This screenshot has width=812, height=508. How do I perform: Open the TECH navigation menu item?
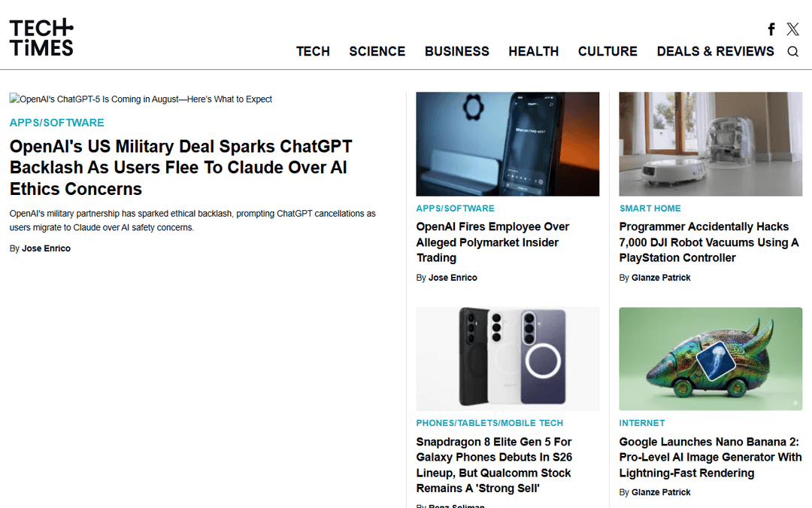pos(313,51)
